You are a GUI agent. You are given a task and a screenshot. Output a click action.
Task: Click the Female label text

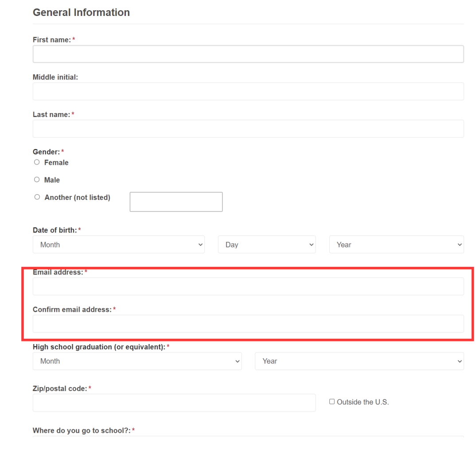56,163
